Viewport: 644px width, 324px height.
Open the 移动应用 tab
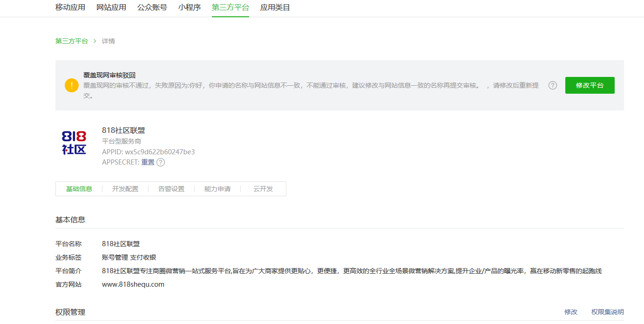pos(70,7)
